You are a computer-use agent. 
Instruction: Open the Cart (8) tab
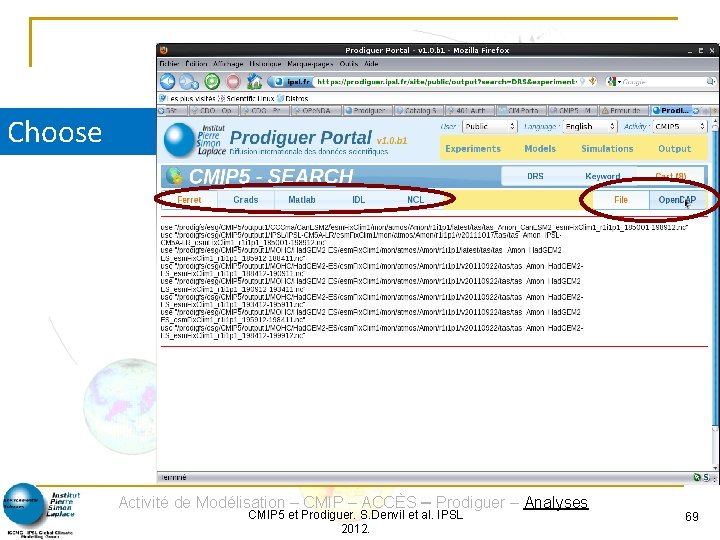click(x=670, y=176)
